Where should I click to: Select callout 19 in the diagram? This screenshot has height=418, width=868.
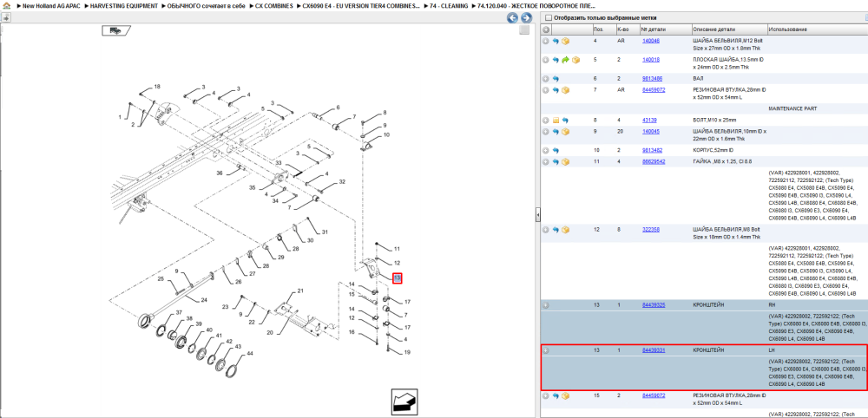pos(407,352)
